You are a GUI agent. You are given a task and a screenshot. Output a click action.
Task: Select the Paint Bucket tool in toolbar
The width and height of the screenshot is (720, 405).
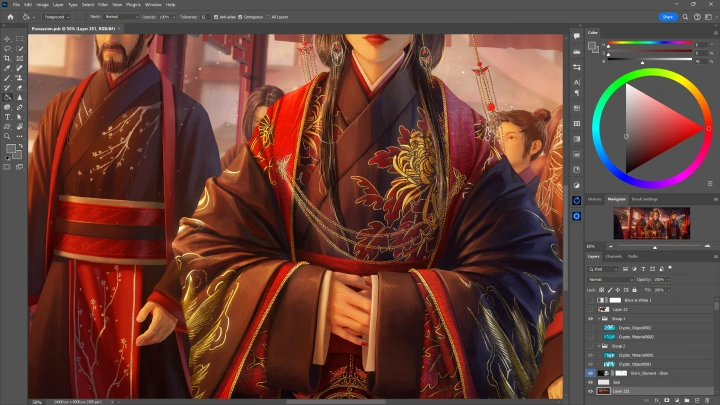click(7, 97)
